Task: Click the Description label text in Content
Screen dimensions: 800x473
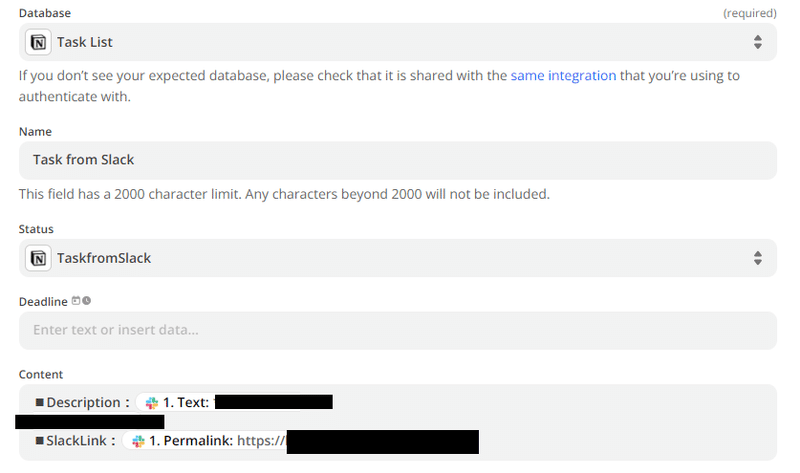Action: coord(83,403)
